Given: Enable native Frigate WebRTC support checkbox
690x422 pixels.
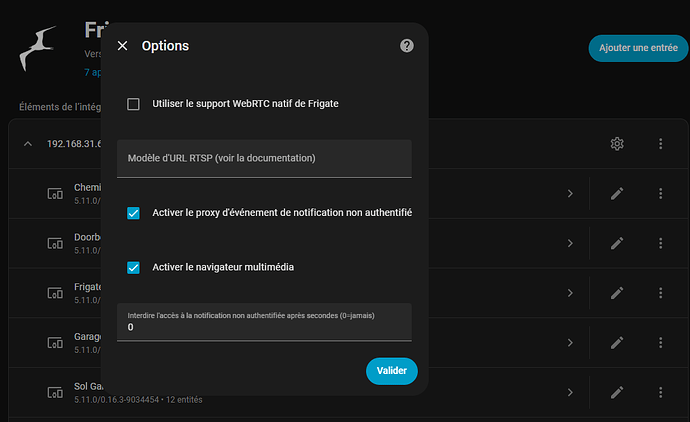Looking at the screenshot, I should pyautogui.click(x=133, y=104).
